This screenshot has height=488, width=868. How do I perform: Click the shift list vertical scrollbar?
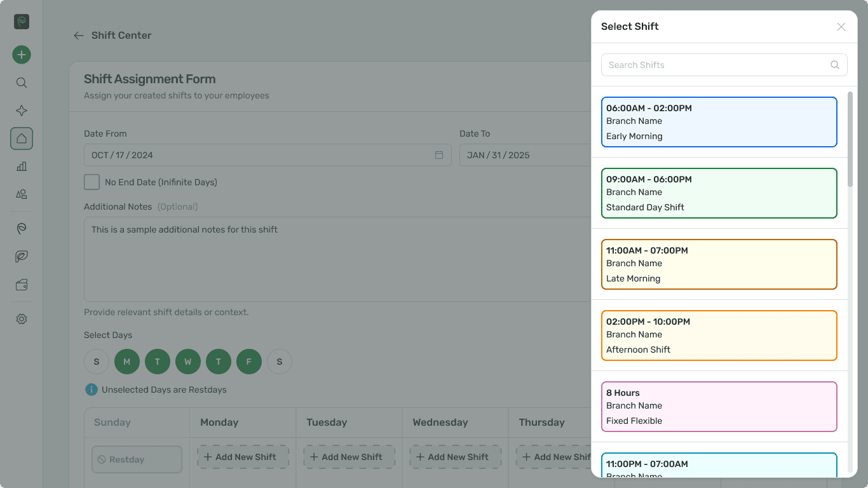click(x=850, y=140)
